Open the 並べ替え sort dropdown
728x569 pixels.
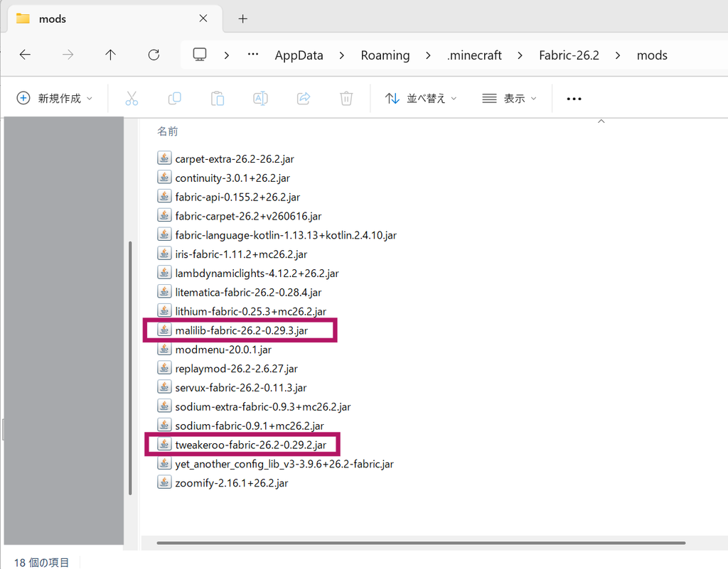pyautogui.click(x=421, y=98)
